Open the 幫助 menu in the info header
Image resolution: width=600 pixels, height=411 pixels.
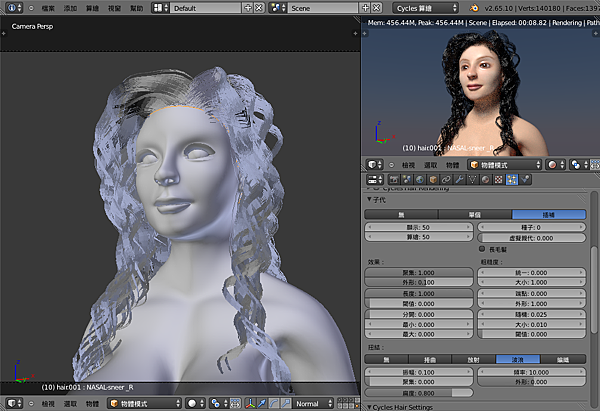(137, 8)
